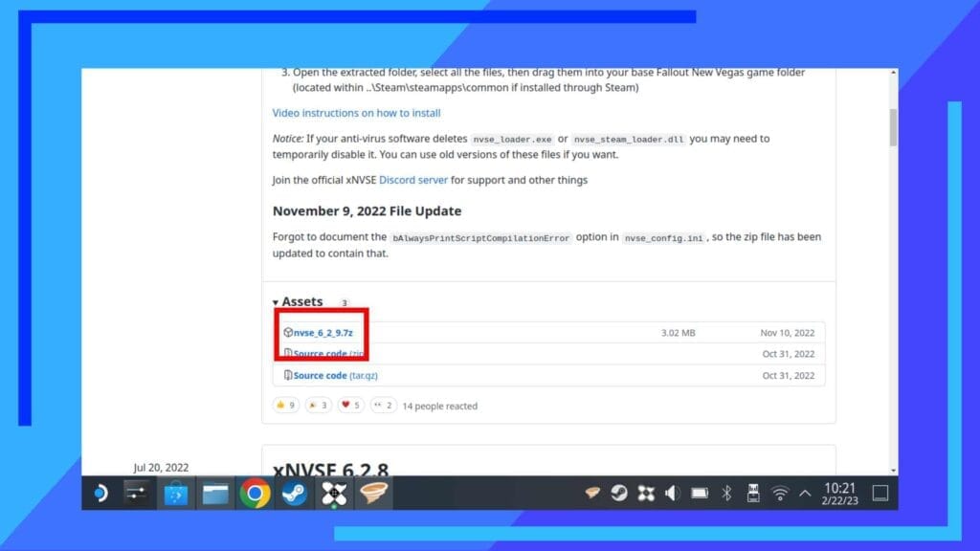Click the package icon beside nvse_6_2_9.7z
The height and width of the screenshot is (551, 980).
[x=287, y=332]
